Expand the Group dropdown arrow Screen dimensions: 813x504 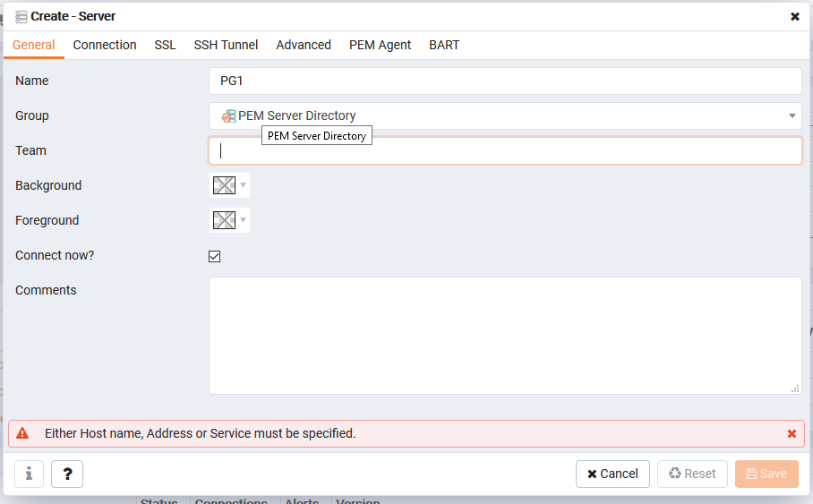[792, 115]
